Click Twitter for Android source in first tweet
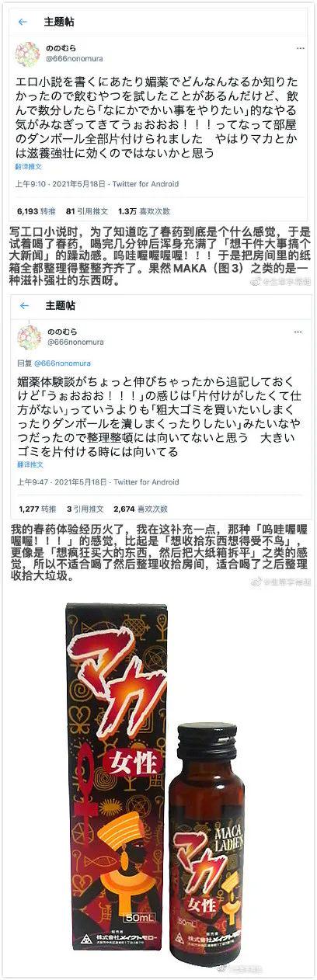Viewport: 317px width, 980px height. point(141,184)
